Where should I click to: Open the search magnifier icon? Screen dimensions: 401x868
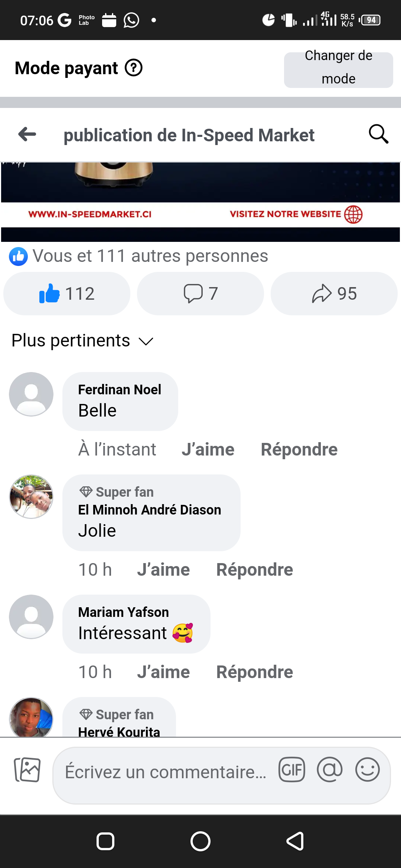click(x=378, y=134)
